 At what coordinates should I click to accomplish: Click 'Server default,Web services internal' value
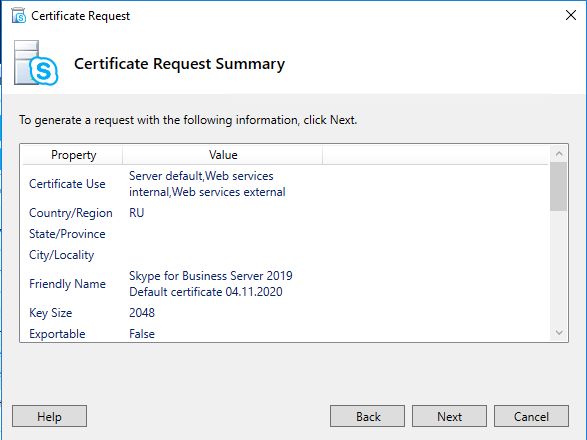207,184
